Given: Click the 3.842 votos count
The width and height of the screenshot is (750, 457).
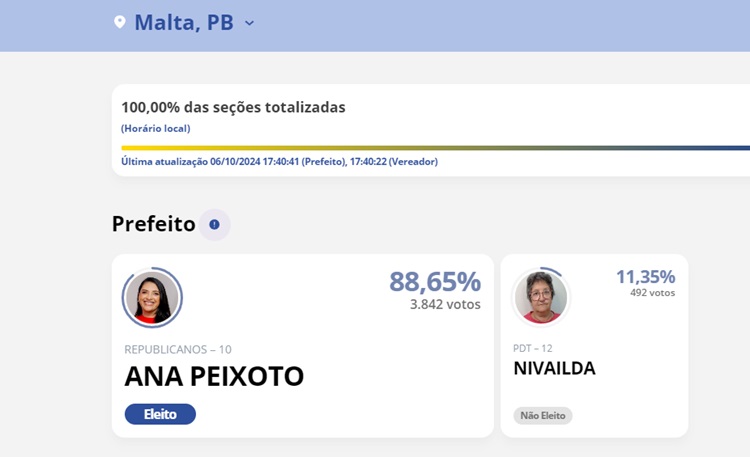Looking at the screenshot, I should [x=445, y=304].
